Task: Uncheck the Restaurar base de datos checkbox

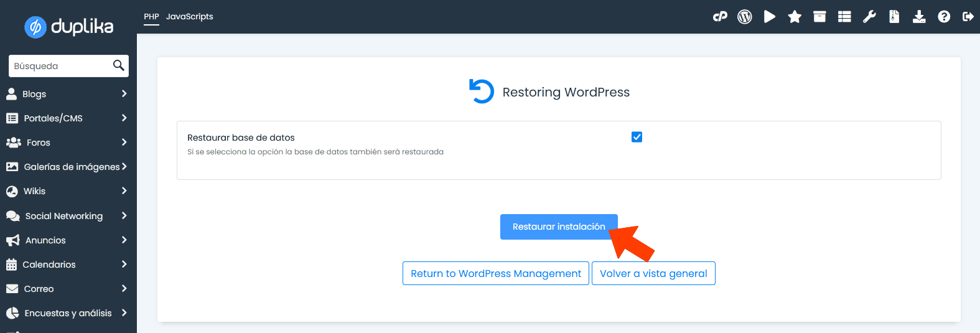Action: (637, 137)
